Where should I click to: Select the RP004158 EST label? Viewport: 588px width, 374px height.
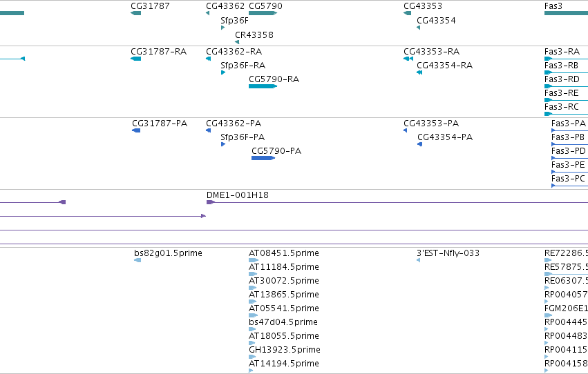(566, 364)
